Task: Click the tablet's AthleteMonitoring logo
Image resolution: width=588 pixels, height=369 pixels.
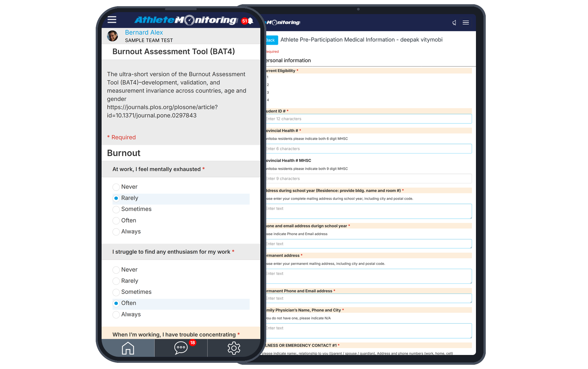Action: tap(283, 23)
